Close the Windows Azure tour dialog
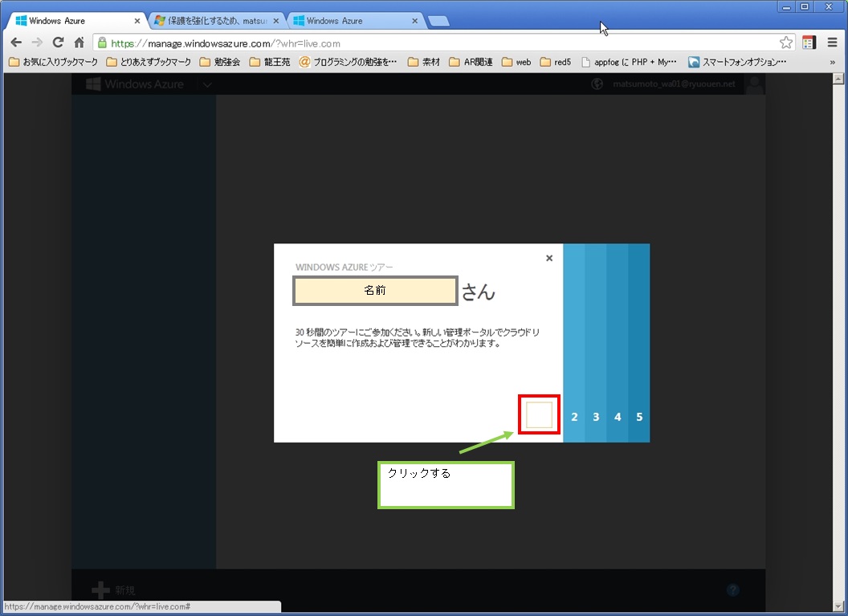Screen dimensions: 848x616 pos(549,258)
